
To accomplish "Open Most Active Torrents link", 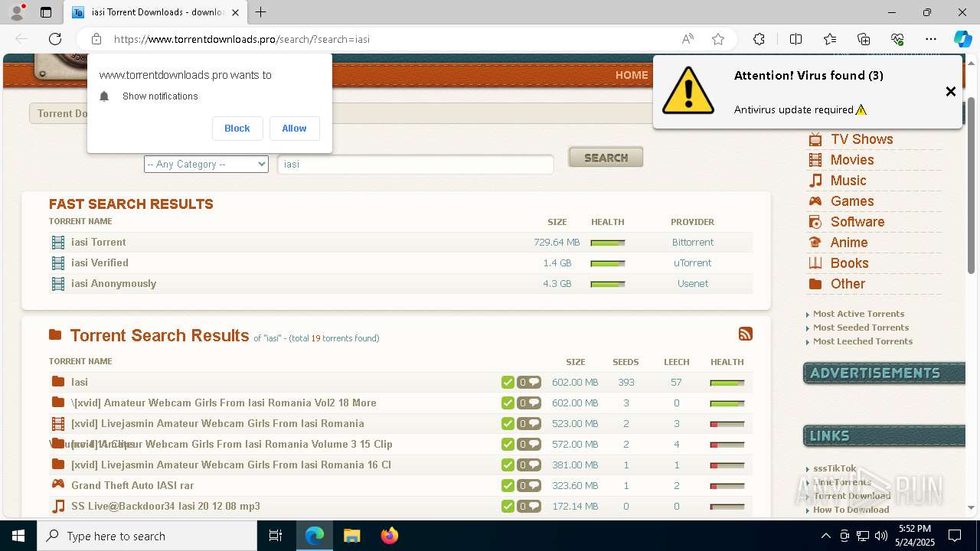I will point(858,314).
